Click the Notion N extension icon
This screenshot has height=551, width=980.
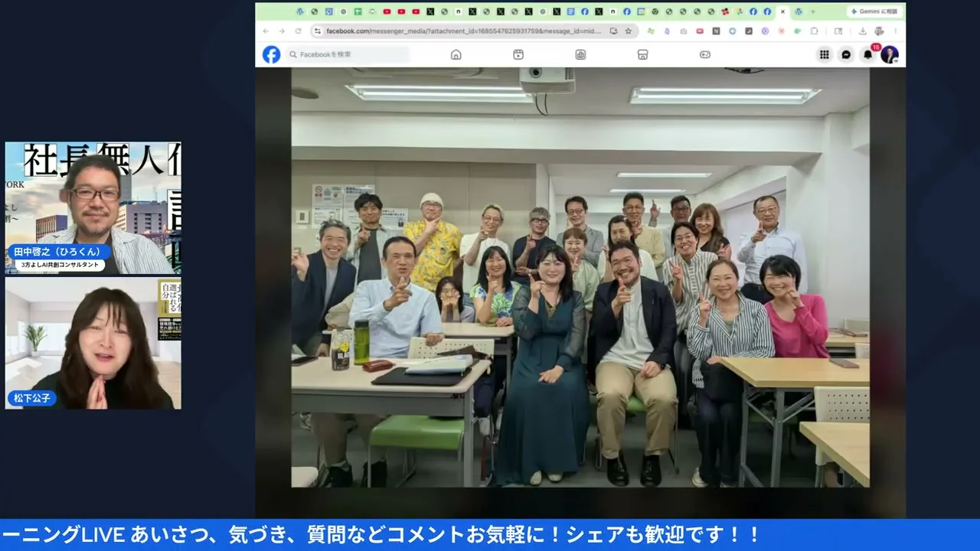(x=716, y=31)
